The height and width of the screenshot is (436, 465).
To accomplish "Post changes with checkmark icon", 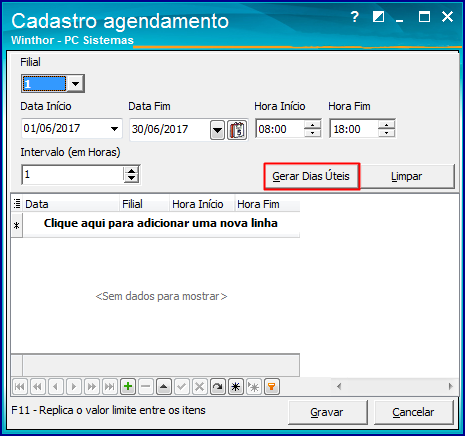I will pyautogui.click(x=182, y=387).
